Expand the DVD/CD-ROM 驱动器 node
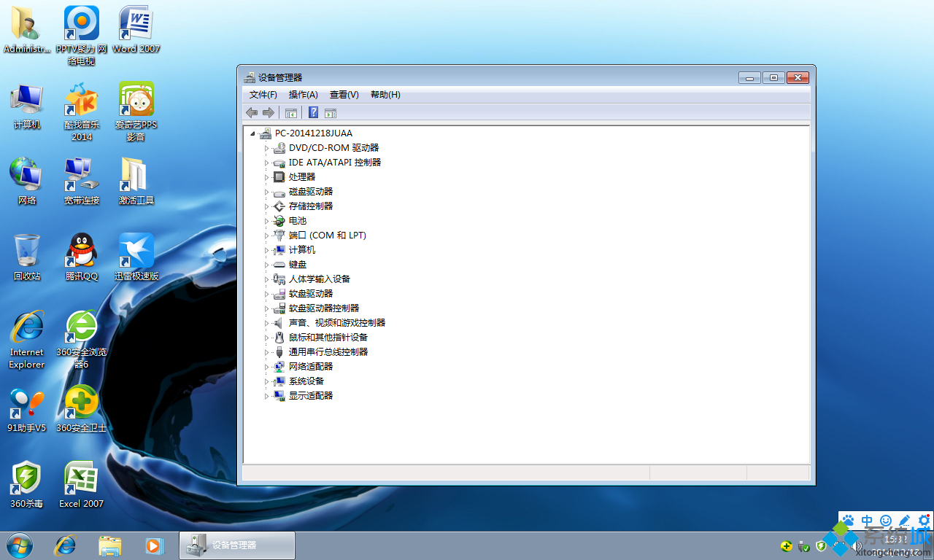 (x=267, y=147)
